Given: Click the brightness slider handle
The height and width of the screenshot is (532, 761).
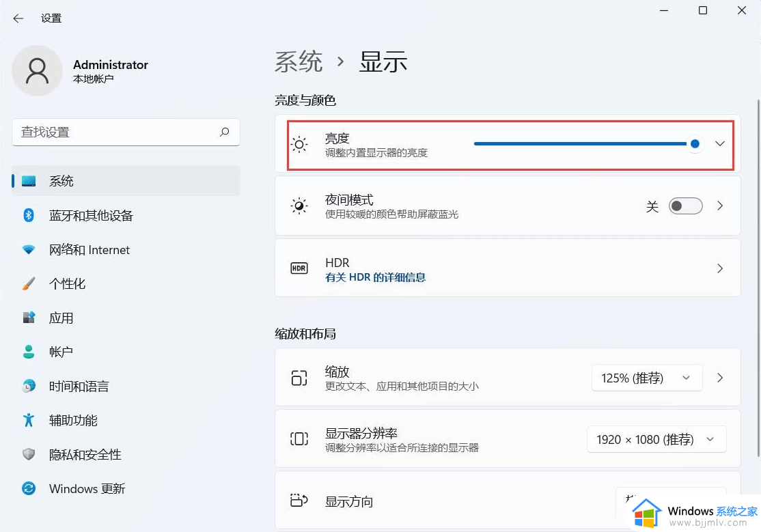Looking at the screenshot, I should click(x=695, y=143).
